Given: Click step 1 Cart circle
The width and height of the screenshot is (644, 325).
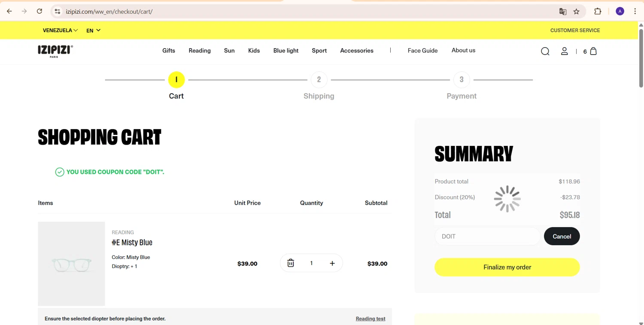Looking at the screenshot, I should 176,80.
